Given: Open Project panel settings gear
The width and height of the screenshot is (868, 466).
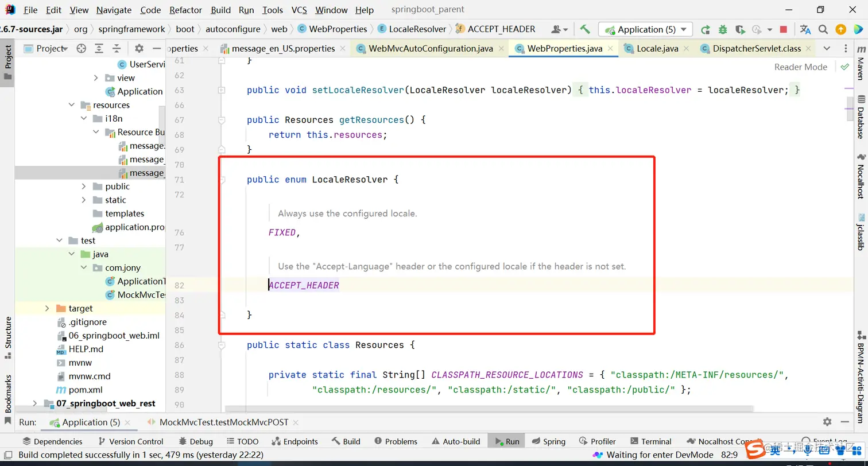Looking at the screenshot, I should (139, 49).
